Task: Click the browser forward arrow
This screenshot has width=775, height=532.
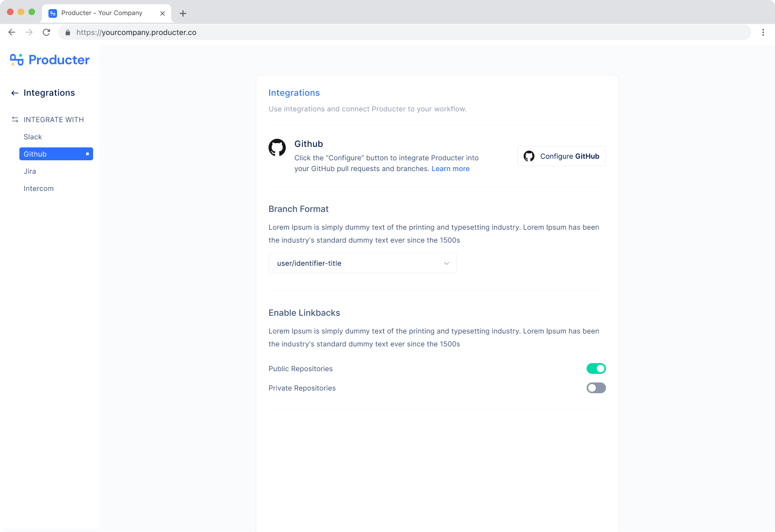Action: [29, 32]
